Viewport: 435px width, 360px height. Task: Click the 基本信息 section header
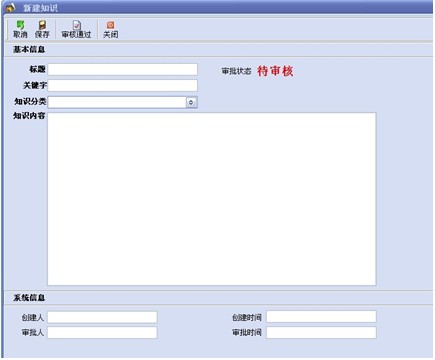click(29, 49)
